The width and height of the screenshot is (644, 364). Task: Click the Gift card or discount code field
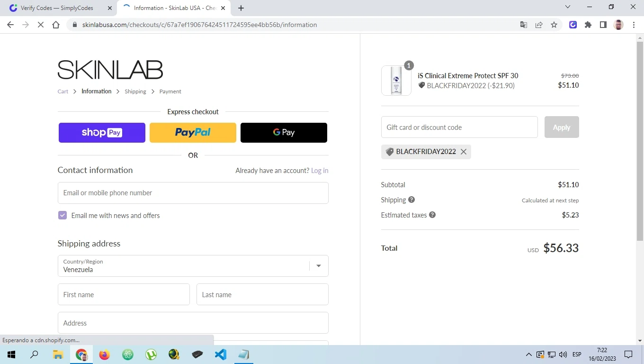coord(459,127)
